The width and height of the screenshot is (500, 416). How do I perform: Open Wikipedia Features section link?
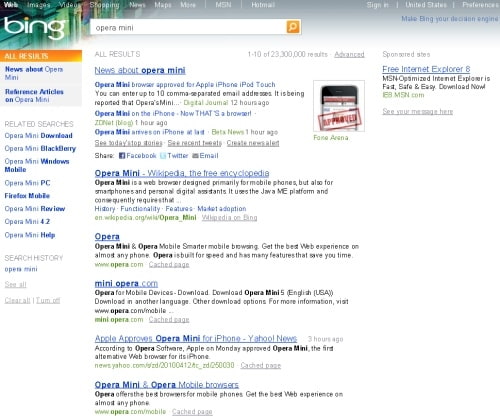[x=179, y=209]
